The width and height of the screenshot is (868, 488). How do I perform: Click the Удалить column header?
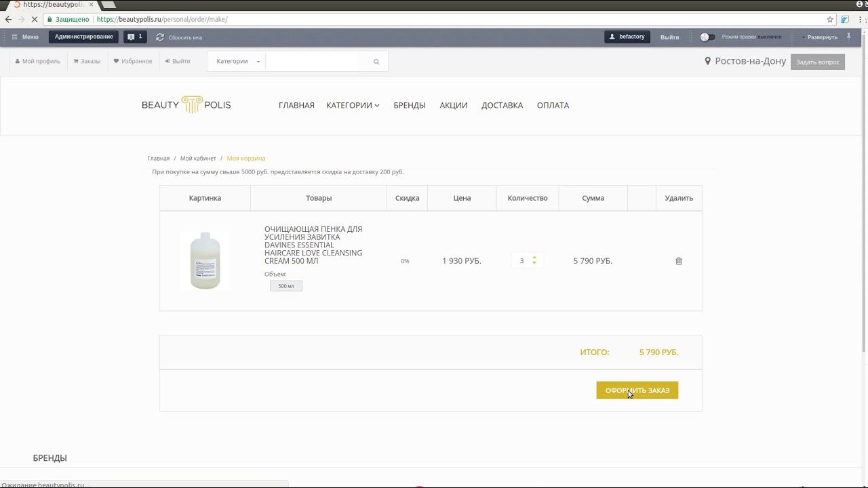pyautogui.click(x=679, y=198)
